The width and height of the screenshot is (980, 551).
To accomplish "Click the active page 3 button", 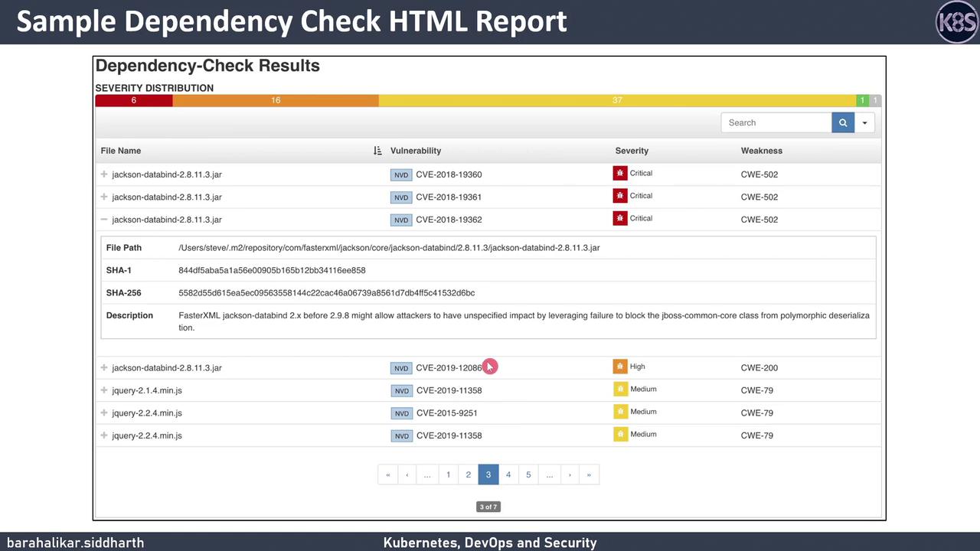I will pyautogui.click(x=488, y=474).
